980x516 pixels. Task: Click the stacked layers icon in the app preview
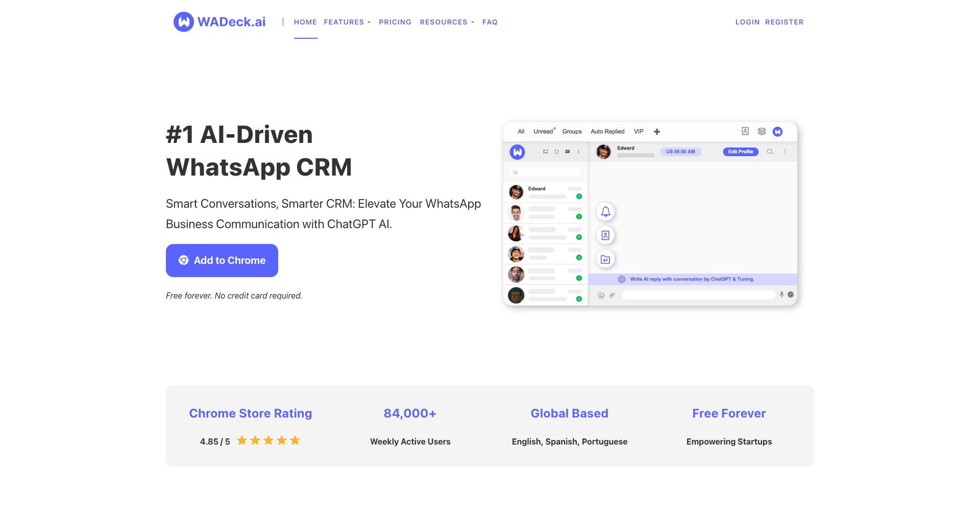pyautogui.click(x=762, y=131)
